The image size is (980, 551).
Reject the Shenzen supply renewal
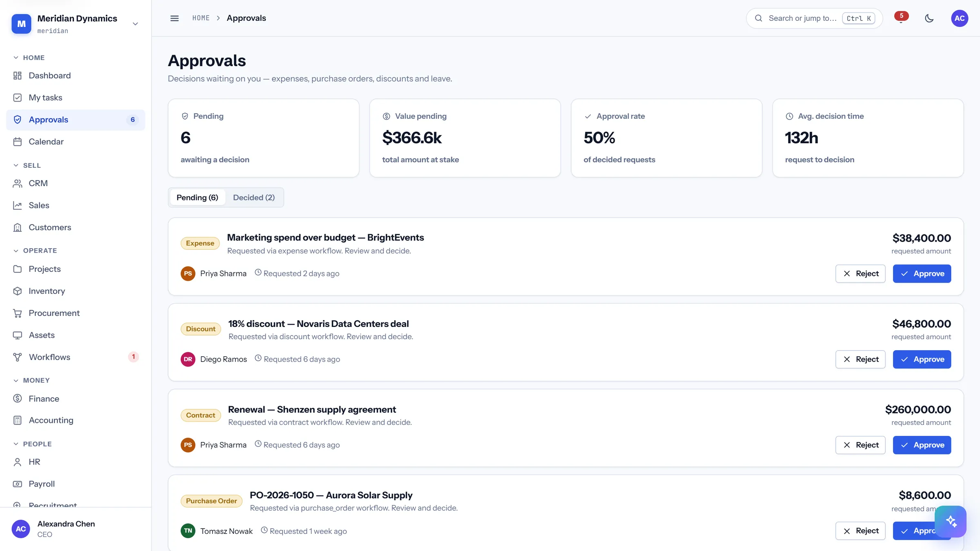point(860,445)
